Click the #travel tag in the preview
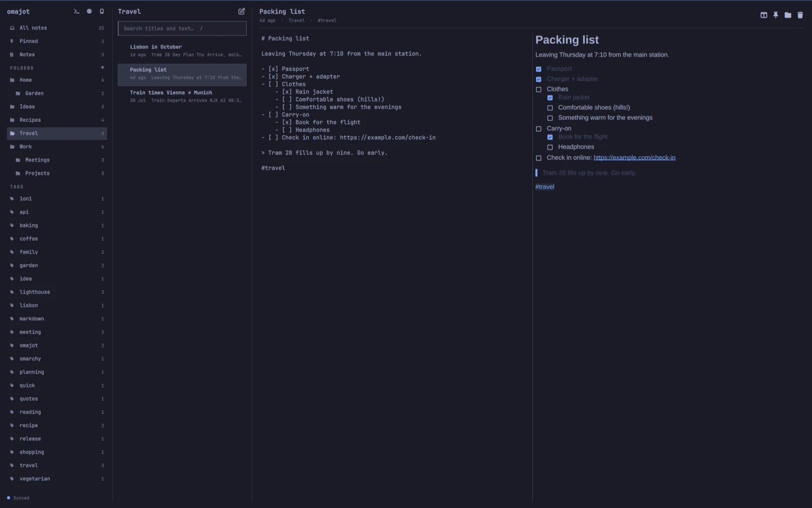 tap(545, 187)
